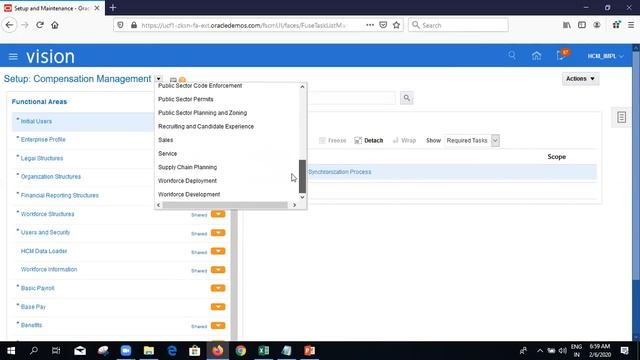Open Workforce Structures functional area
Viewport: 640px width, 360px height.
click(x=47, y=214)
